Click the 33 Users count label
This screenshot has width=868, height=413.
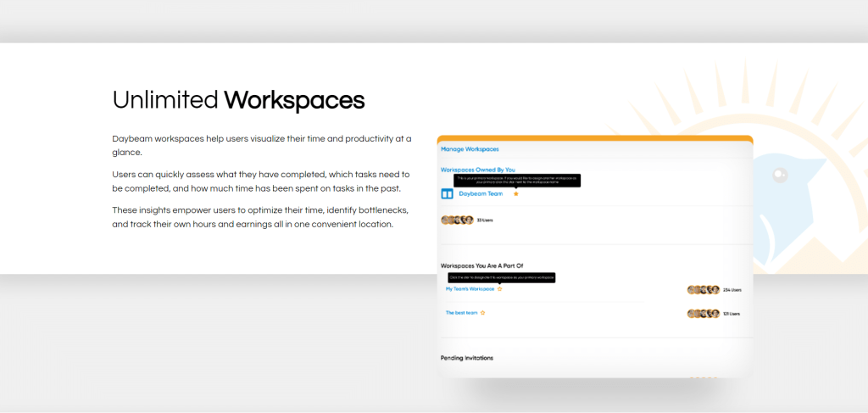click(485, 220)
